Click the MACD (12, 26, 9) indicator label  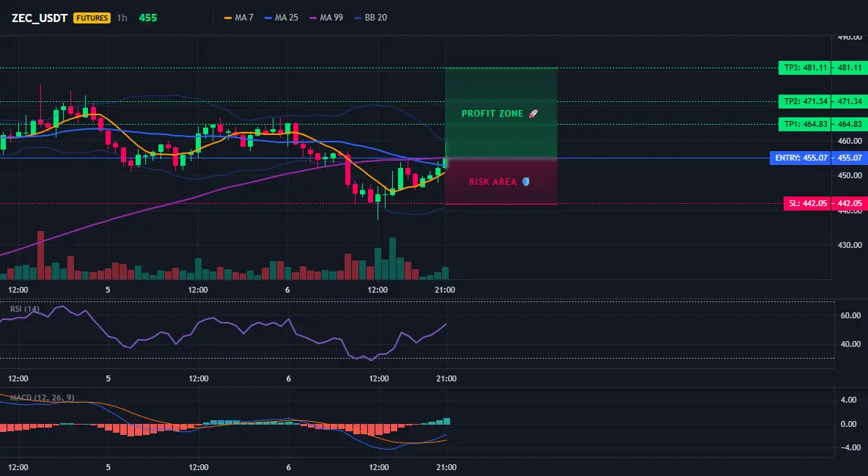42,398
